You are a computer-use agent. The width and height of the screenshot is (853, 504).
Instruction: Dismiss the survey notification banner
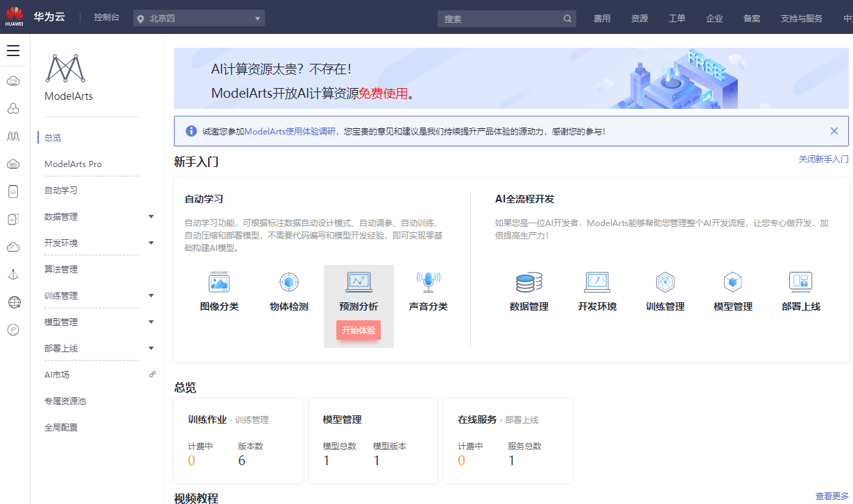pyautogui.click(x=834, y=131)
